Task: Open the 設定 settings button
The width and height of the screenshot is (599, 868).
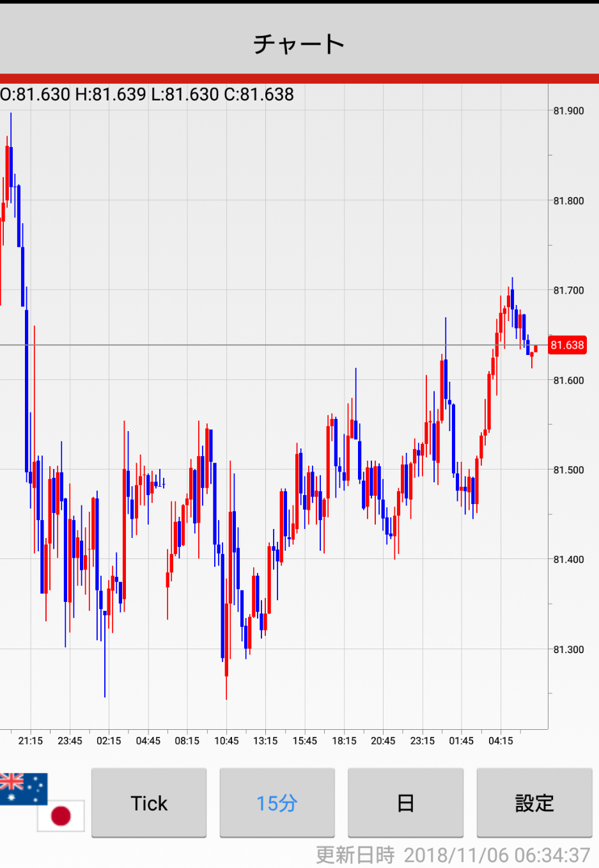Action: point(534,803)
